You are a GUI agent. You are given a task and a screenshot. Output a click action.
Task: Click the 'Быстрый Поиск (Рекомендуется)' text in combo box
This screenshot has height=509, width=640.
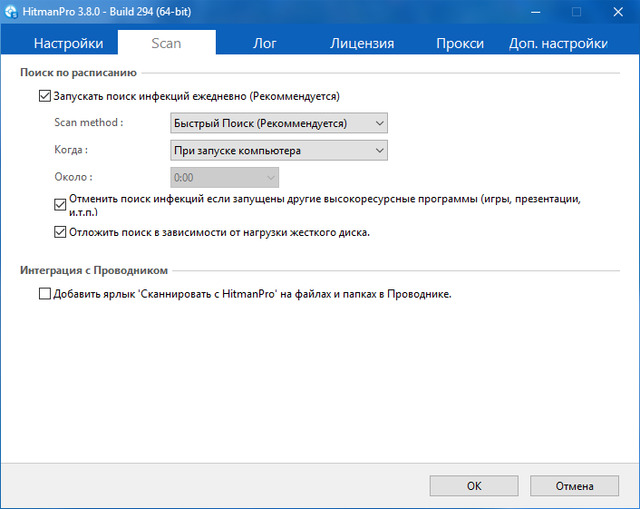pos(260,123)
